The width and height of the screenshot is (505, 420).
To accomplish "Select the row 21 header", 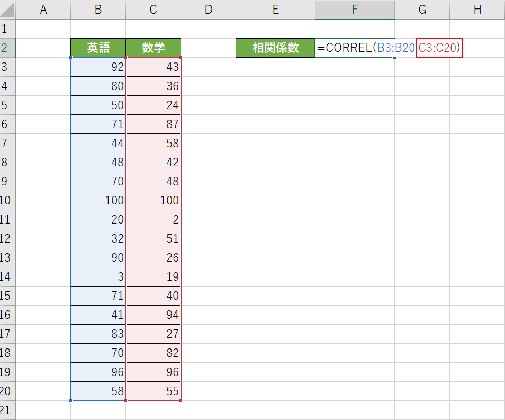I will point(7,410).
